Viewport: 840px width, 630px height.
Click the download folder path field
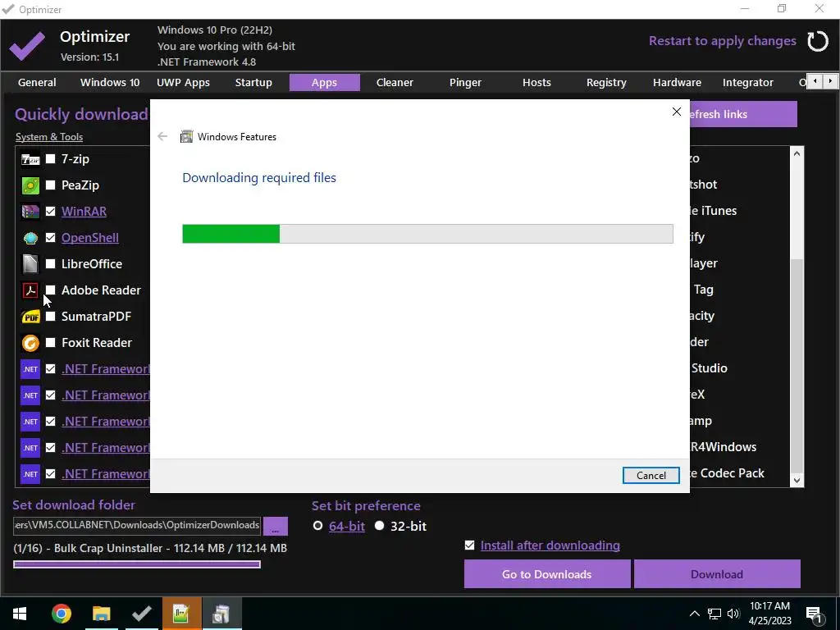click(137, 525)
